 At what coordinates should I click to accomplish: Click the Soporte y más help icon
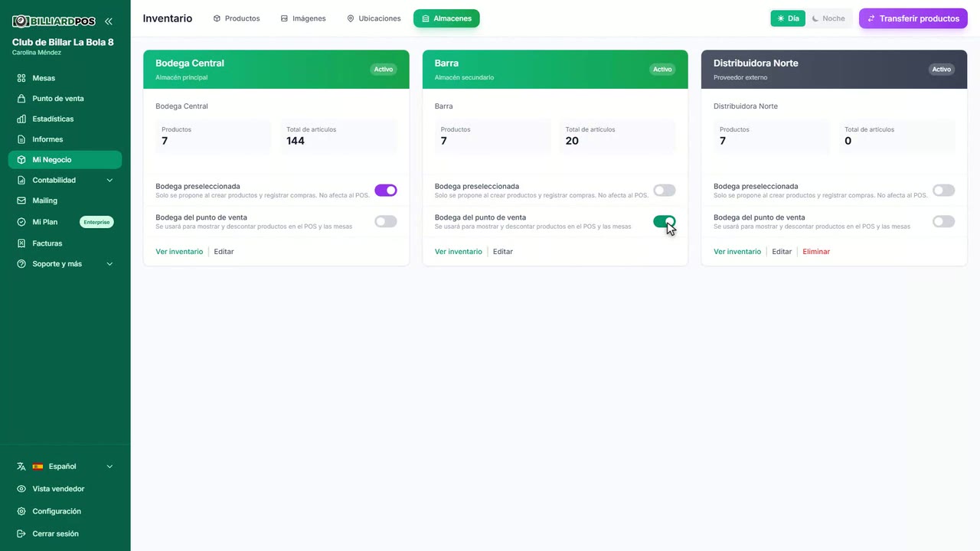[x=21, y=264]
